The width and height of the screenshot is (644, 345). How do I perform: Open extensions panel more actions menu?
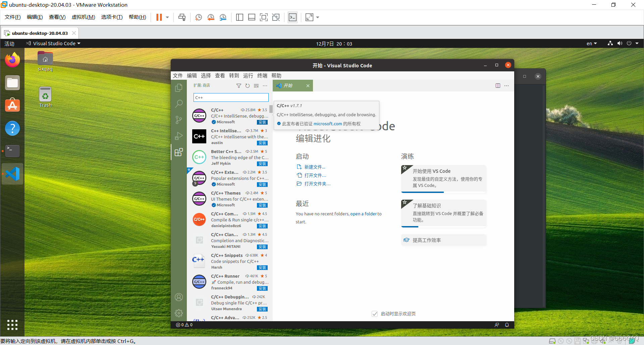(265, 86)
